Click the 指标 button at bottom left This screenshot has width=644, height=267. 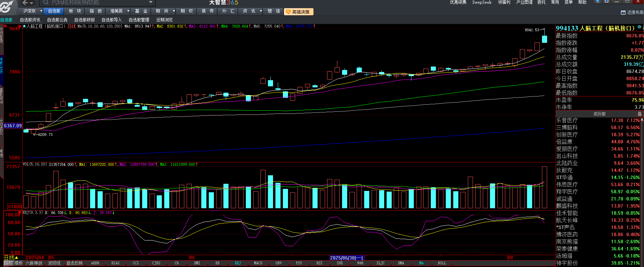8,263
